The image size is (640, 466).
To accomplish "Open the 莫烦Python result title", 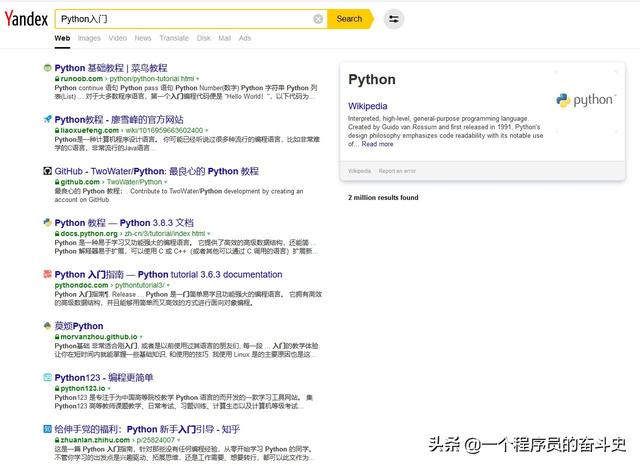I will (79, 326).
